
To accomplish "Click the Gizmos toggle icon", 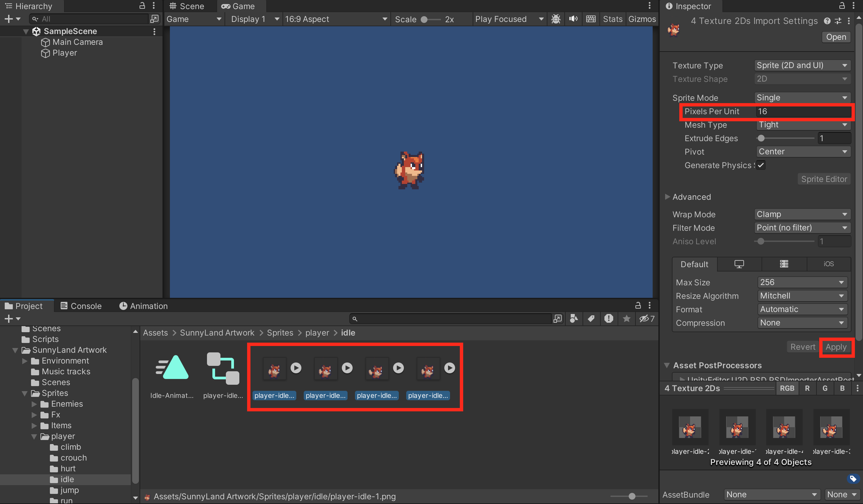I will [642, 20].
